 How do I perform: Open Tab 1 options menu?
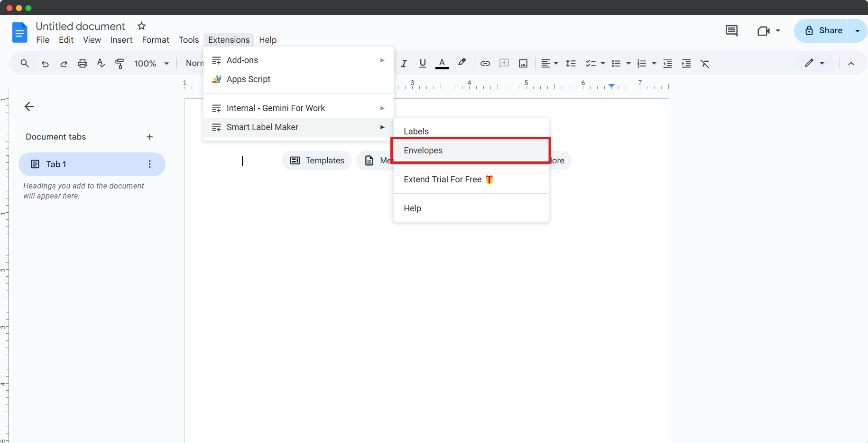(x=150, y=164)
